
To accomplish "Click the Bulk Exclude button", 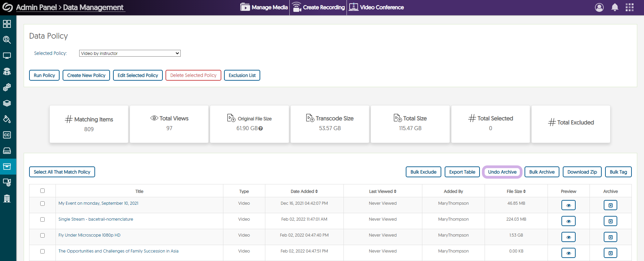I will coord(423,172).
